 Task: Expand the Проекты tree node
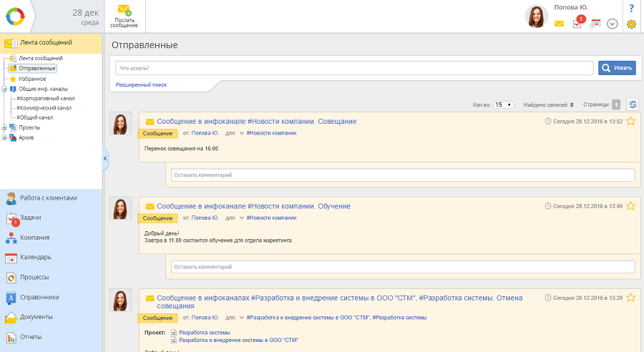4,127
